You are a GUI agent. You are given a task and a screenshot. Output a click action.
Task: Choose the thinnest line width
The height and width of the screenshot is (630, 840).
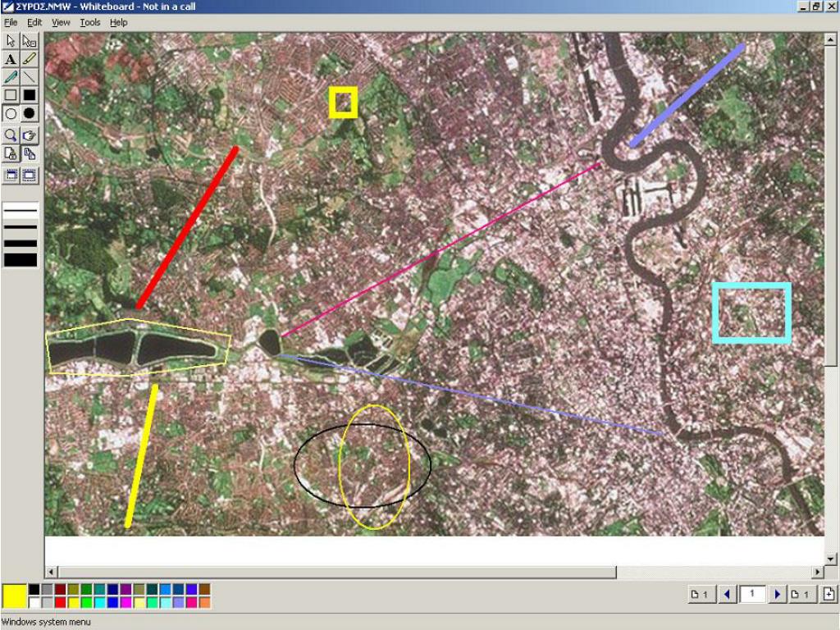[x=21, y=211]
